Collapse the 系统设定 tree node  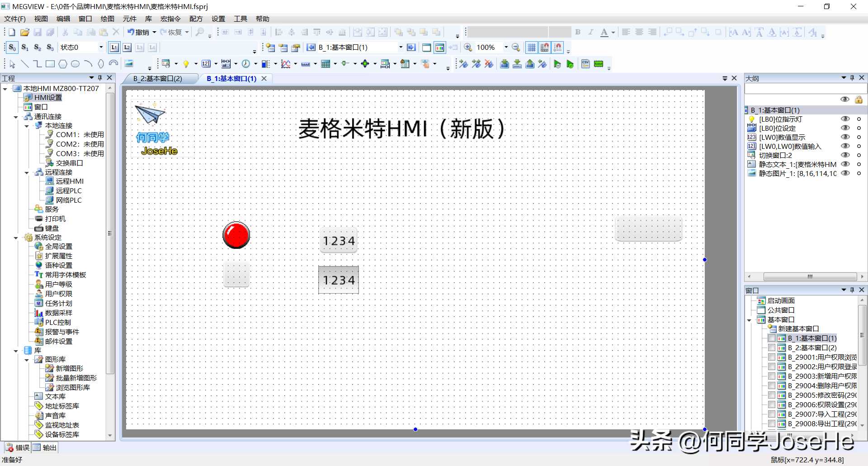coord(16,238)
